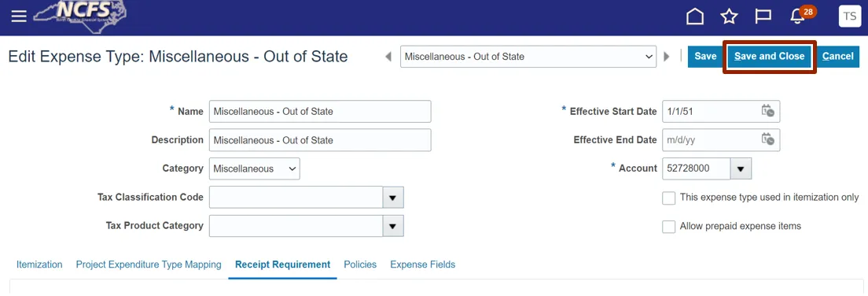
Task: Open Effective End Date calendar picker
Action: (767, 139)
